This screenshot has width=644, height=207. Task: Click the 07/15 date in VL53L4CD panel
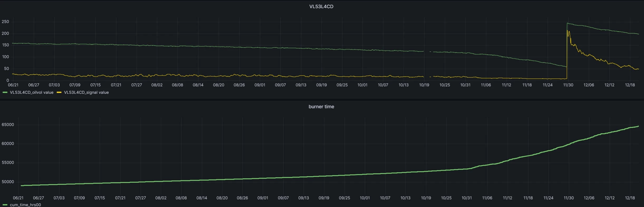pos(95,85)
